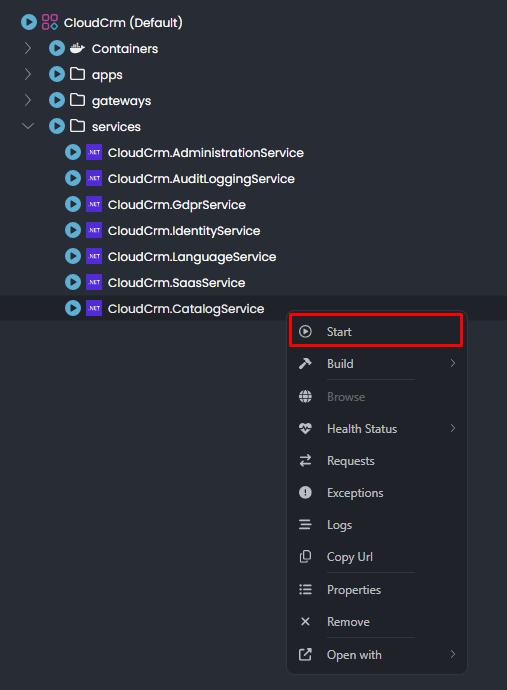Select the CloudCrm.SaasService row text
The height and width of the screenshot is (690, 507).
coord(176,283)
